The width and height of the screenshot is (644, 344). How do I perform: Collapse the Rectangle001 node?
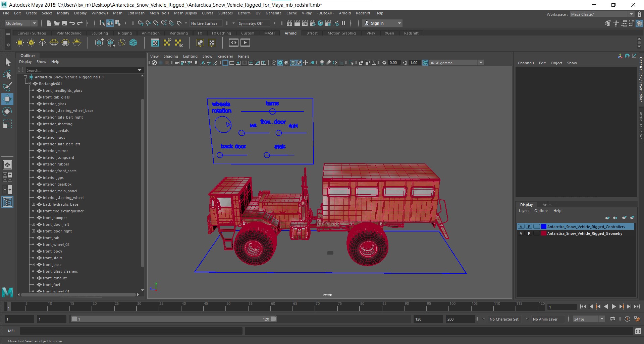click(29, 84)
